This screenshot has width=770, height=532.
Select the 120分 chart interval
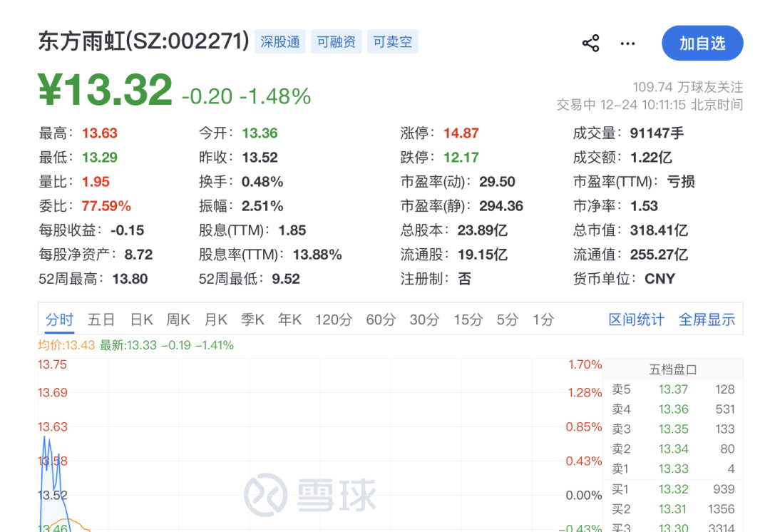[x=334, y=319]
